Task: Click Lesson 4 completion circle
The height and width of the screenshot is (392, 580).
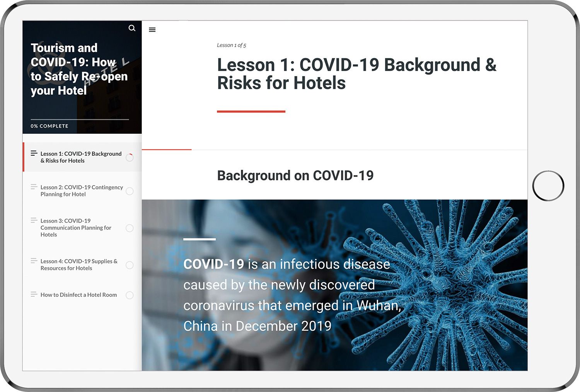Action: pos(130,265)
